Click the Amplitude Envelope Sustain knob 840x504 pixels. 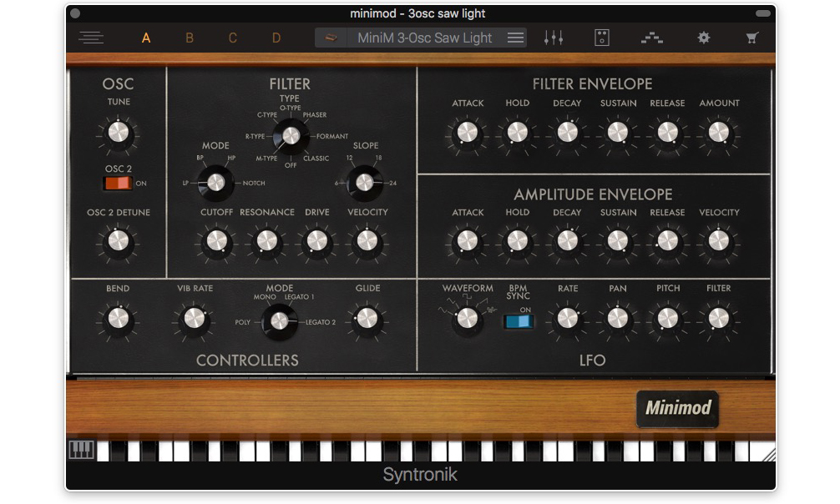click(618, 241)
